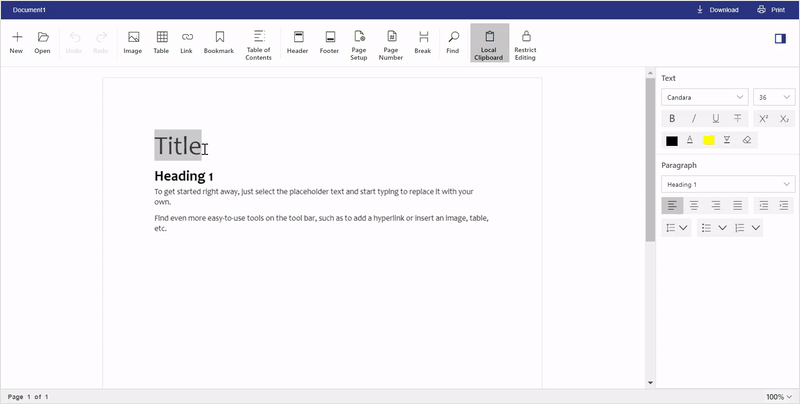Open the Restrict Editing option
Image resolution: width=800 pixels, height=404 pixels.
point(525,43)
